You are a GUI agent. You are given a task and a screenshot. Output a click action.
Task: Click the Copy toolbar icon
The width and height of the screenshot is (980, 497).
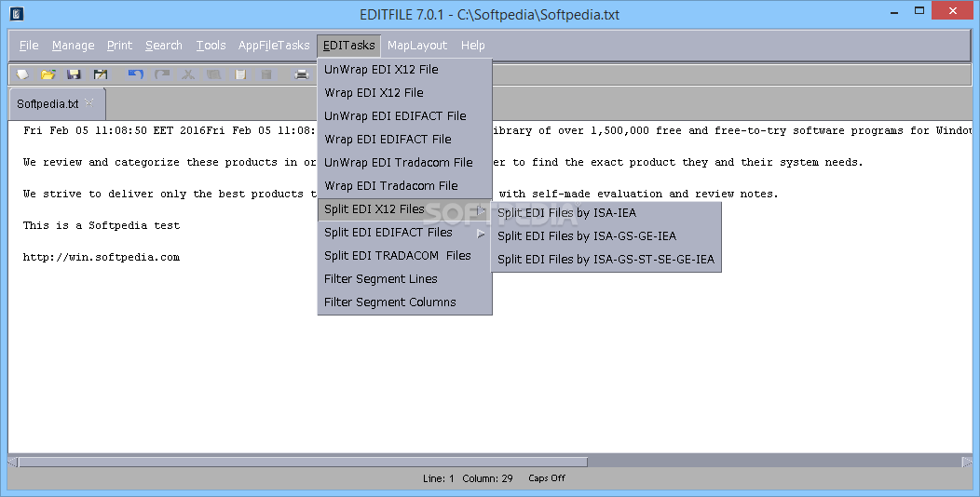[213, 75]
